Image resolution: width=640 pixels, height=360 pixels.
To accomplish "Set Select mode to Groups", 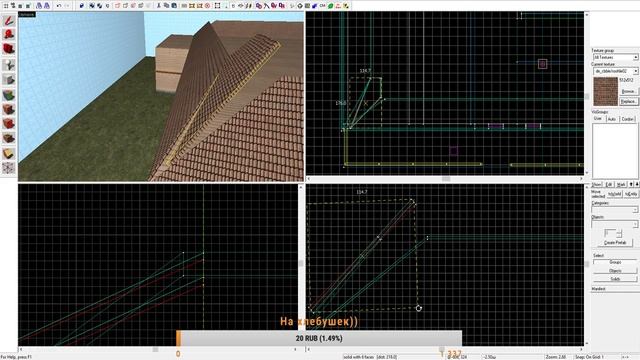I will (x=615, y=262).
